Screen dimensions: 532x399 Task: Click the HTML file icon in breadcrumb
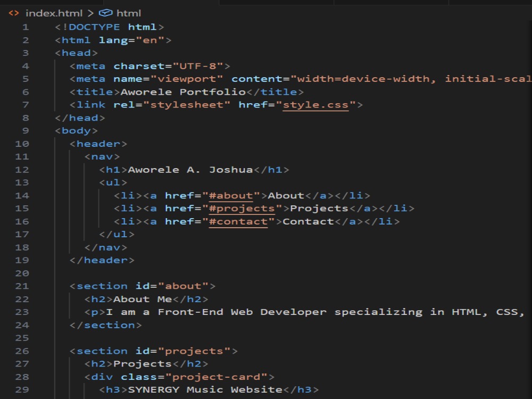[x=14, y=13]
